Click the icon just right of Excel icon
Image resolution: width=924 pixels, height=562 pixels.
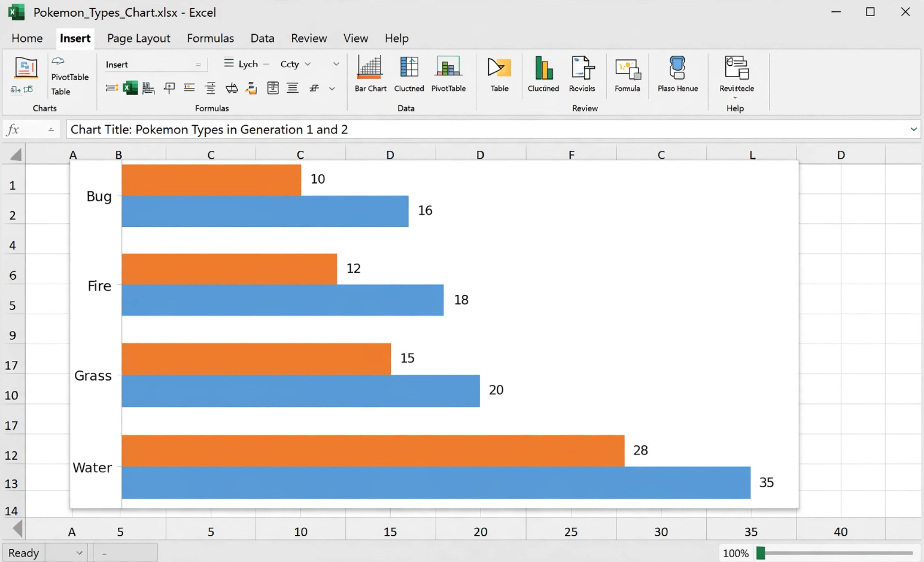148,88
